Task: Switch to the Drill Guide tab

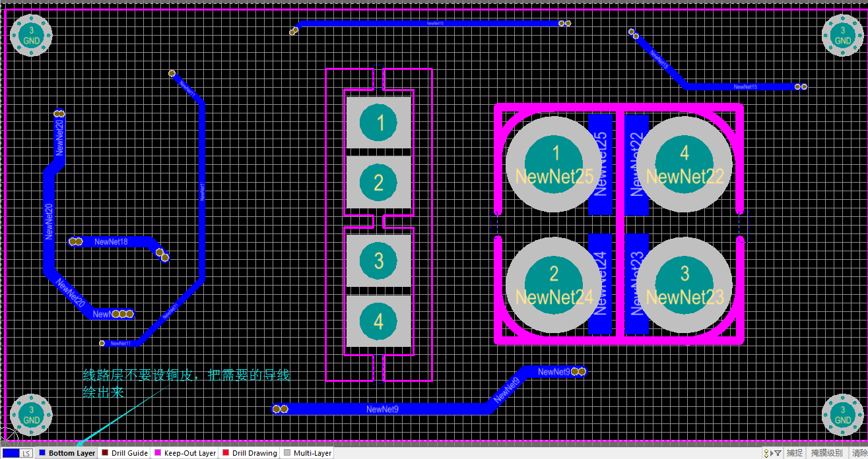Action: point(129,453)
